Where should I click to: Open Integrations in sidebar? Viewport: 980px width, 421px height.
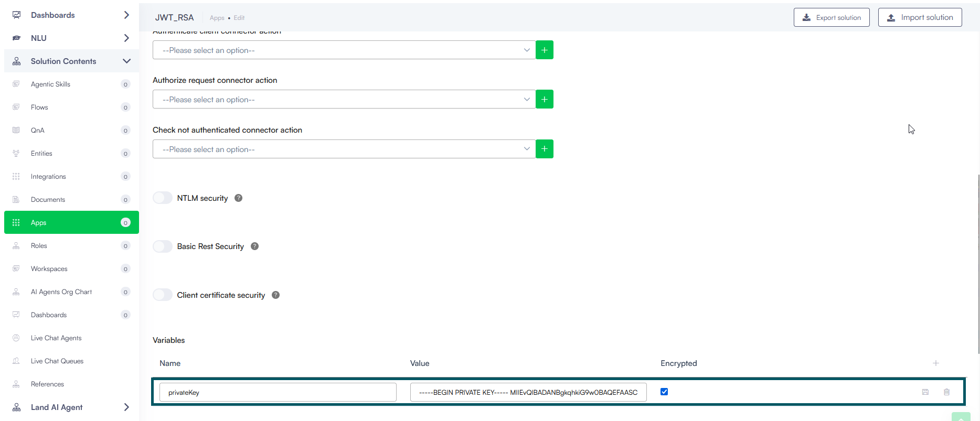(x=71, y=176)
